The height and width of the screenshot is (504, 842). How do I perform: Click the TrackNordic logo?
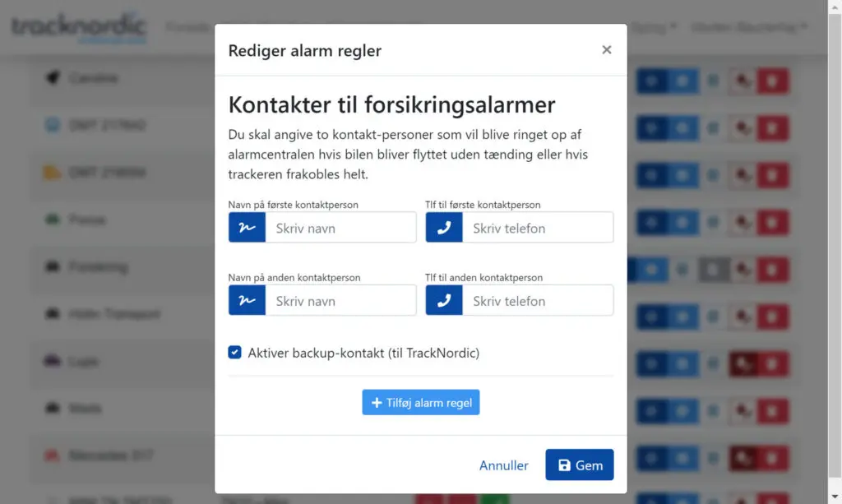coord(79,27)
